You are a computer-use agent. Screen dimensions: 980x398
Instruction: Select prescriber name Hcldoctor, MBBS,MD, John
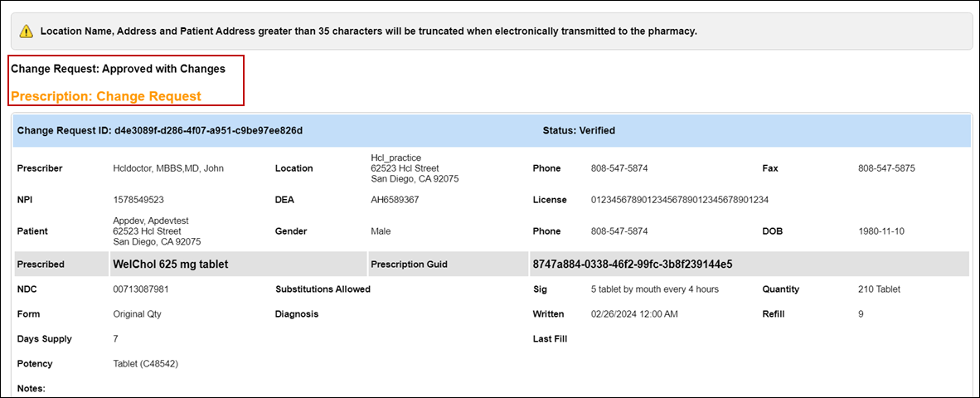click(168, 168)
